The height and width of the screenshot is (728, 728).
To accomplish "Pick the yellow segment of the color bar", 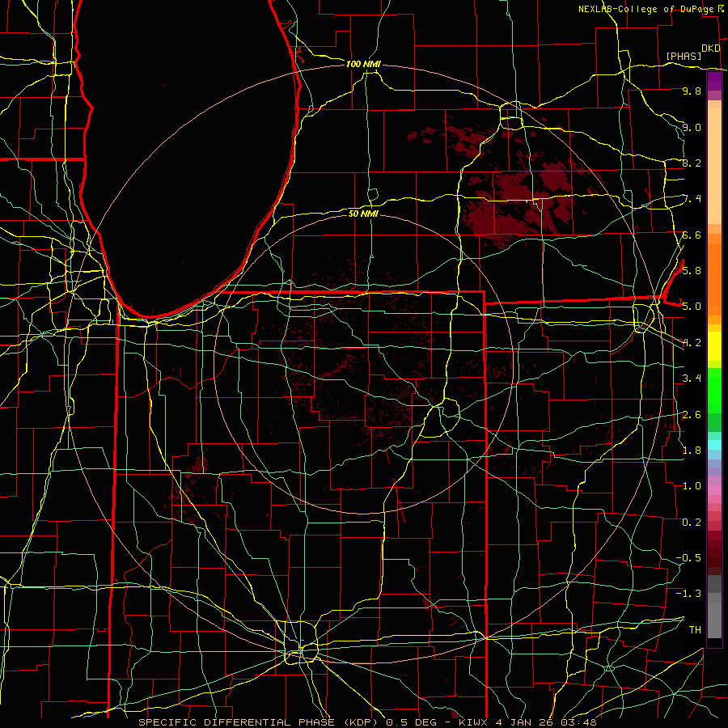I will coord(714,346).
